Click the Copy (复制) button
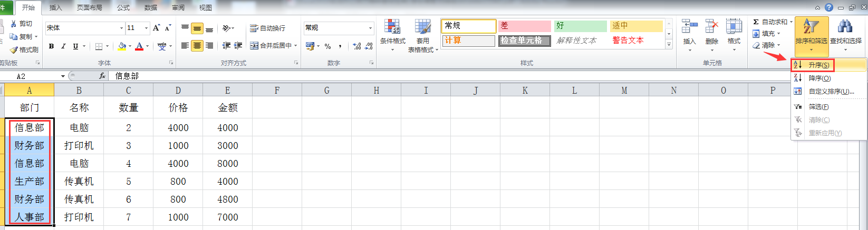The image size is (868, 230). [21, 37]
